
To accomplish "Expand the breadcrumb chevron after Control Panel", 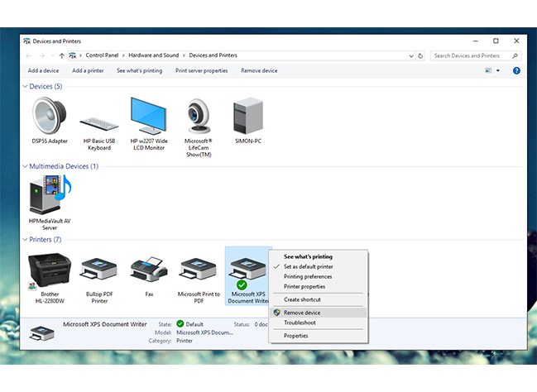I will point(123,55).
